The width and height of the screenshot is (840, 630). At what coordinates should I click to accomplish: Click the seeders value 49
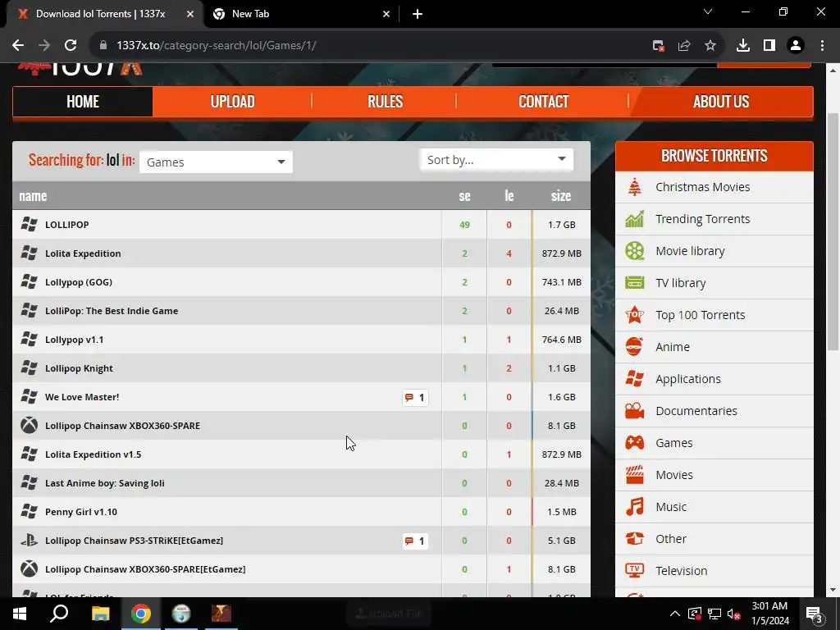[x=464, y=225]
